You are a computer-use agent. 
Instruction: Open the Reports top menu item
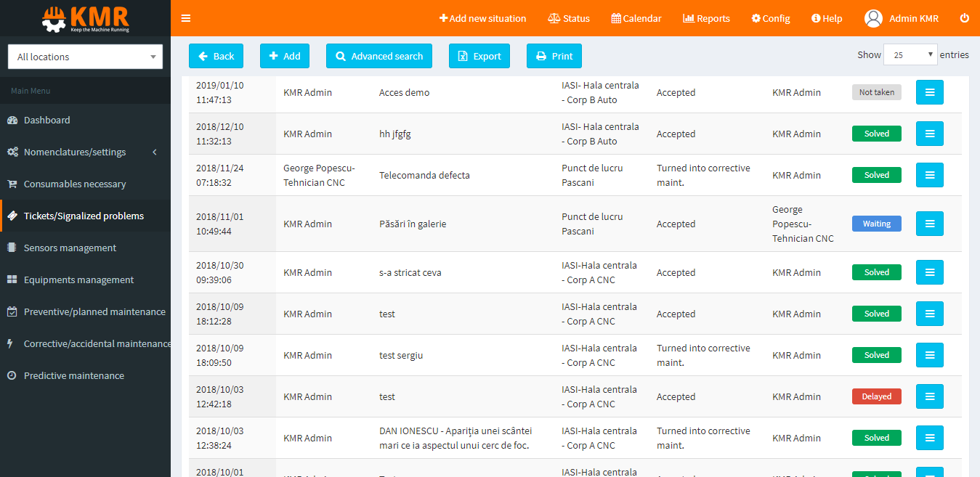point(707,18)
